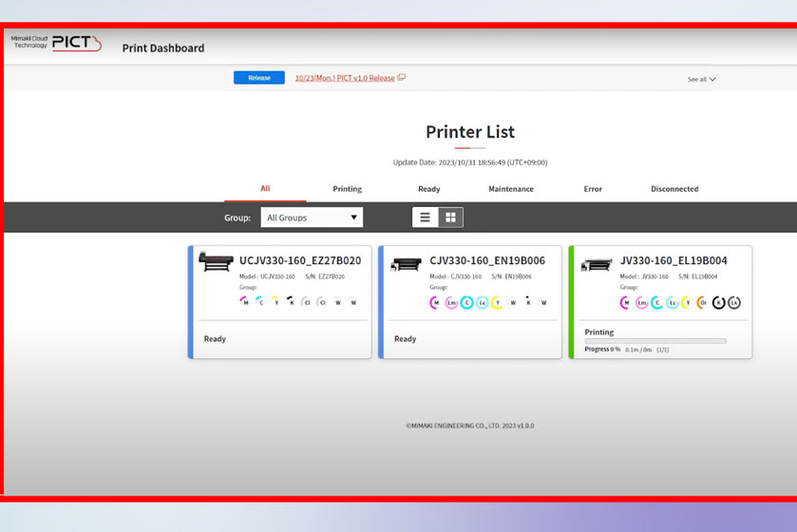Check Yellow ink level on CJV330-160 card
Image resolution: width=797 pixels, height=532 pixels.
pos(497,303)
